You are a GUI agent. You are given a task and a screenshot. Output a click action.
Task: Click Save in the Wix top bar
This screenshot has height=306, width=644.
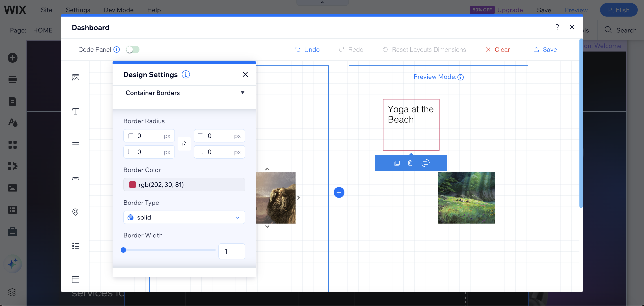544,10
